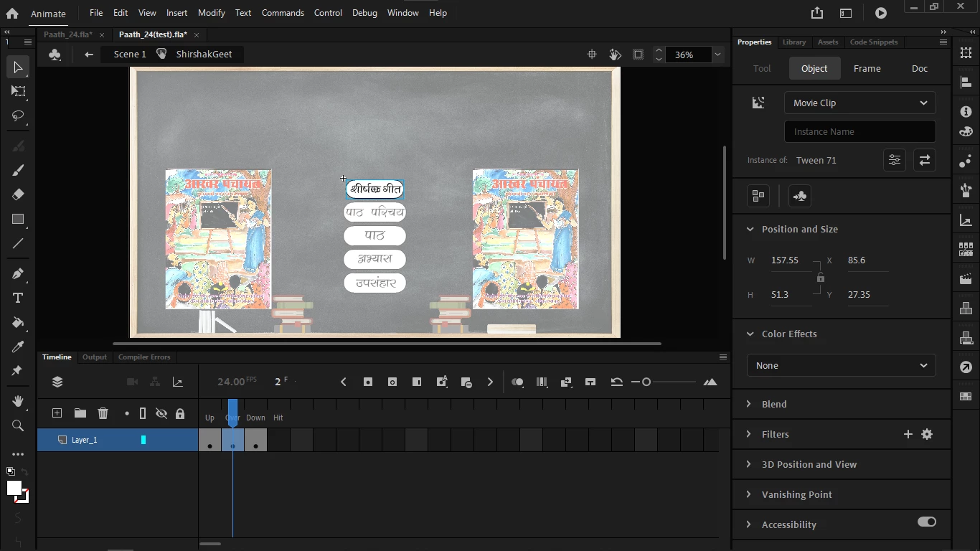
Task: Delete the selected layer
Action: 103,413
